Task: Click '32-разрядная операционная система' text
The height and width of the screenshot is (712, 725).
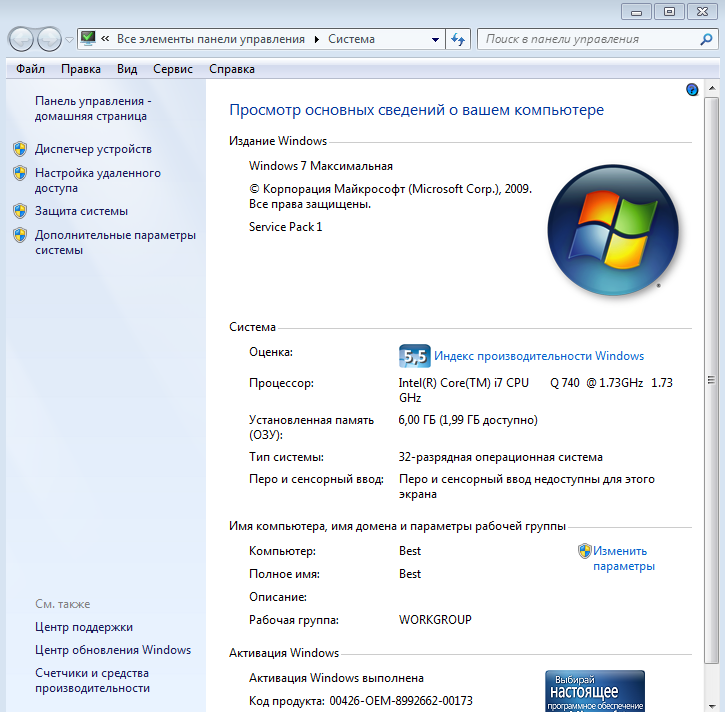Action: [501, 457]
